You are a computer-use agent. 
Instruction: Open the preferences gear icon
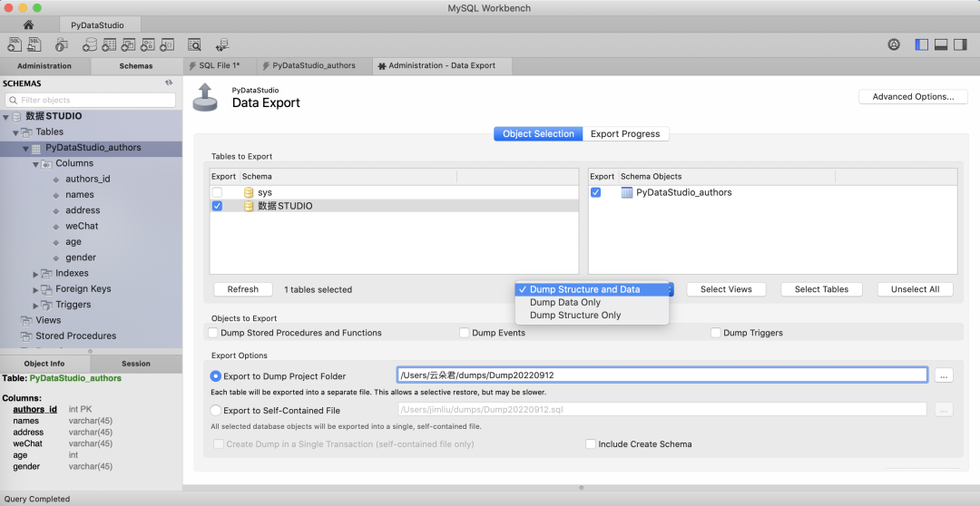tap(894, 44)
